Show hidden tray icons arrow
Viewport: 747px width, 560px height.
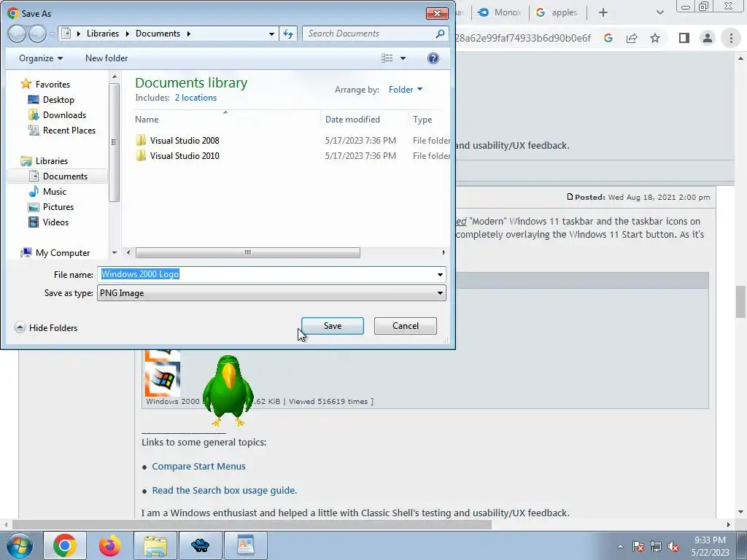[620, 546]
